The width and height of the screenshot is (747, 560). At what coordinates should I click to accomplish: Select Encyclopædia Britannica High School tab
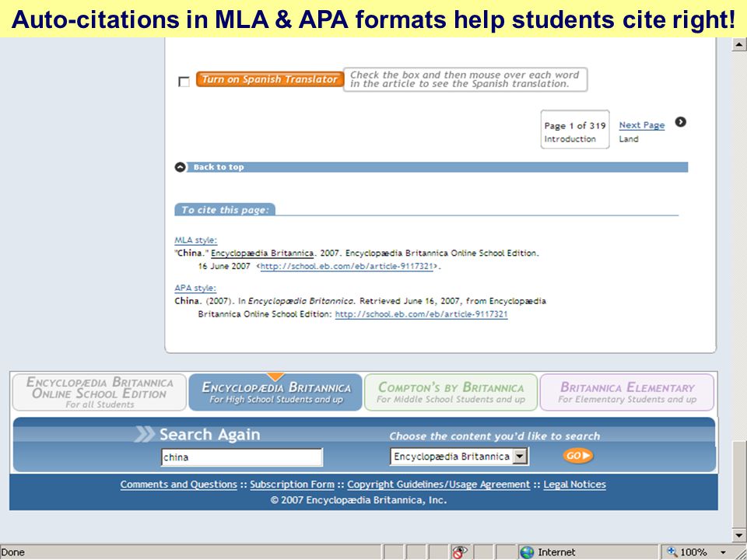tap(275, 392)
